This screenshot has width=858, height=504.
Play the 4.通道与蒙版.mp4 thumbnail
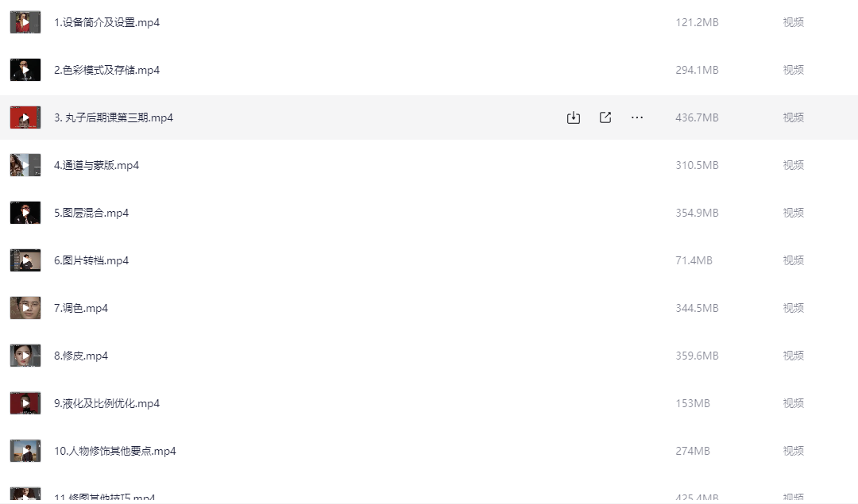tap(25, 165)
